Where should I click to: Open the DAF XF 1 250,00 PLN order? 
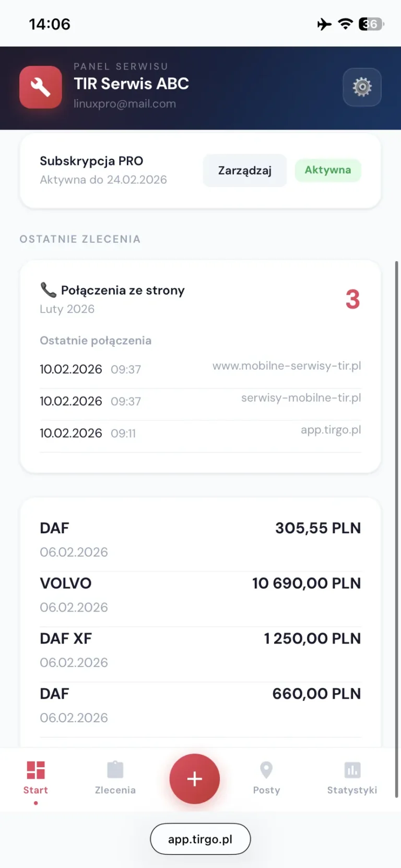click(x=200, y=650)
